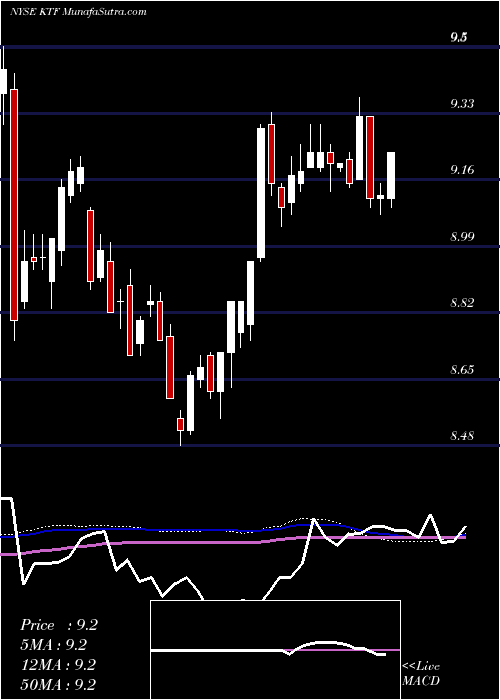Click the 12MA : 9.2 value

click(x=58, y=665)
